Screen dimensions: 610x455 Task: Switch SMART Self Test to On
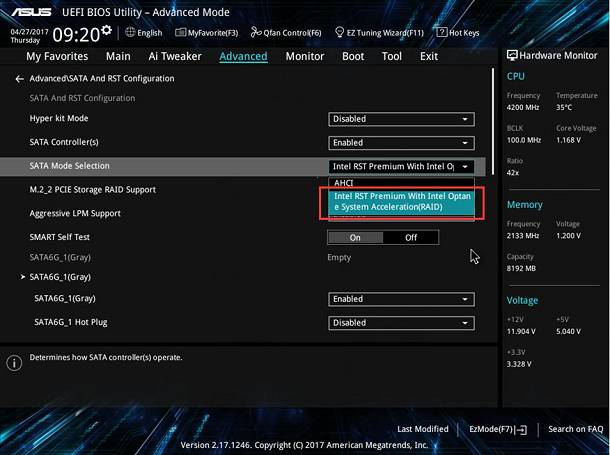click(x=355, y=238)
